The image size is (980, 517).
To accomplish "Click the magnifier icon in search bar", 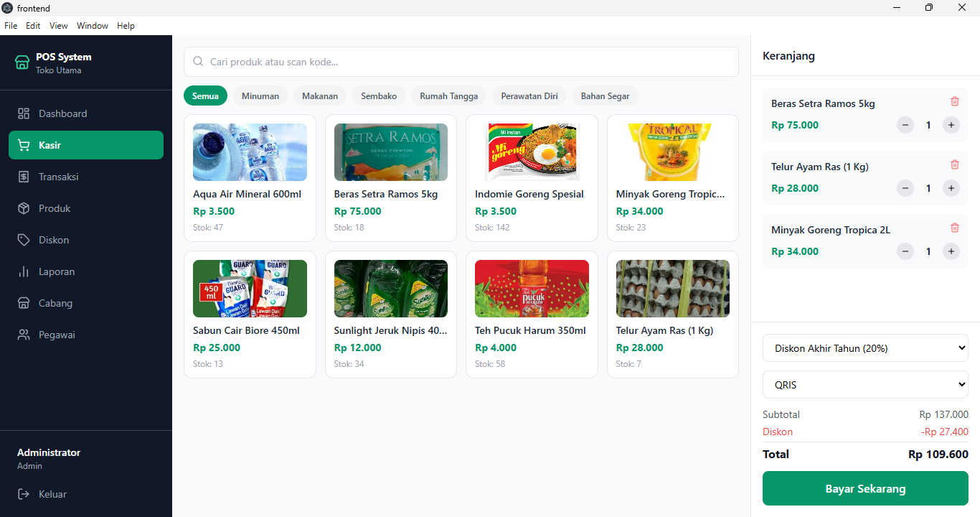I will tap(199, 62).
